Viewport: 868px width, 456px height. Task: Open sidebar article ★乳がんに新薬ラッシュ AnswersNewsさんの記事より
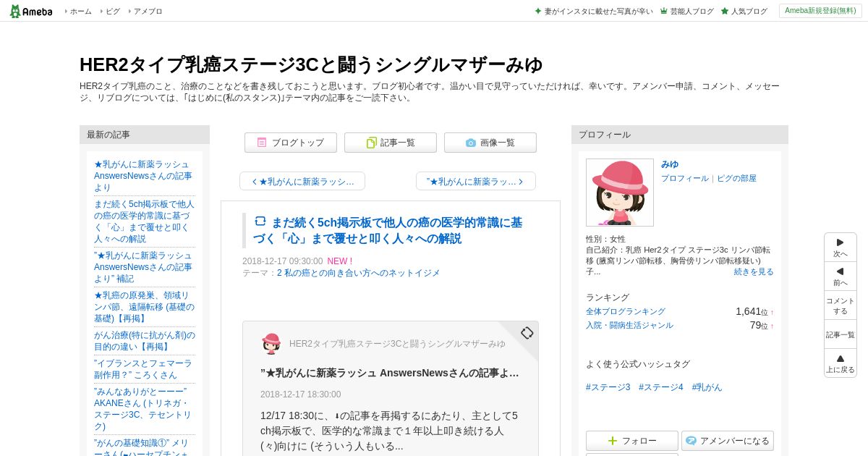point(143,176)
